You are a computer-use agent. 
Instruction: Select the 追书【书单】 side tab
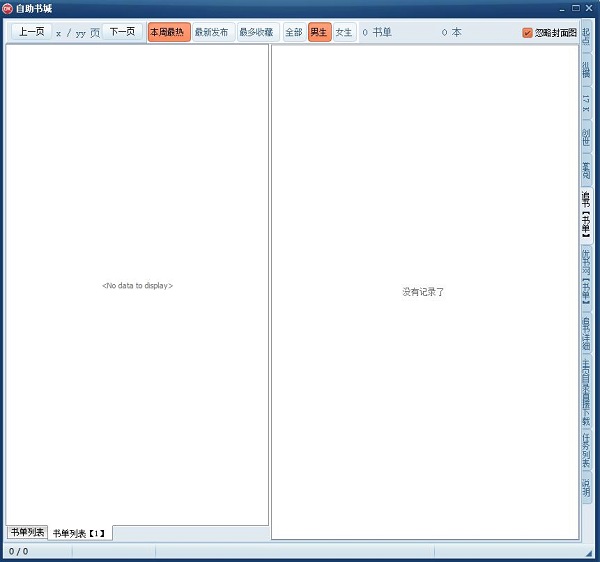[x=586, y=215]
